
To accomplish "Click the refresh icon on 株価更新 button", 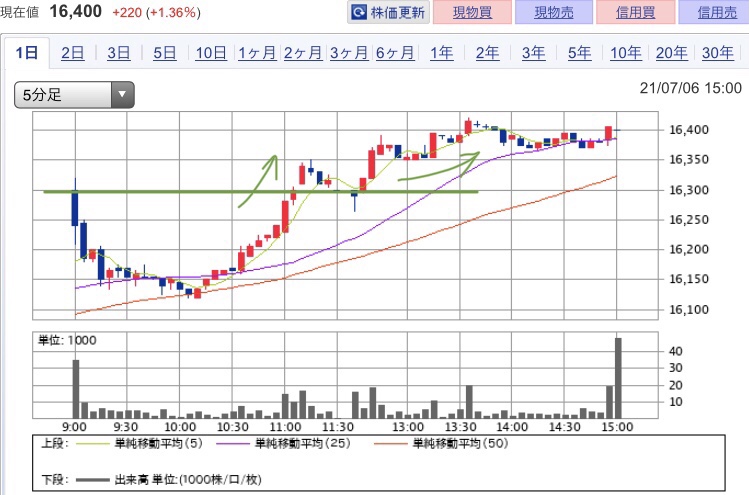I will click(359, 12).
